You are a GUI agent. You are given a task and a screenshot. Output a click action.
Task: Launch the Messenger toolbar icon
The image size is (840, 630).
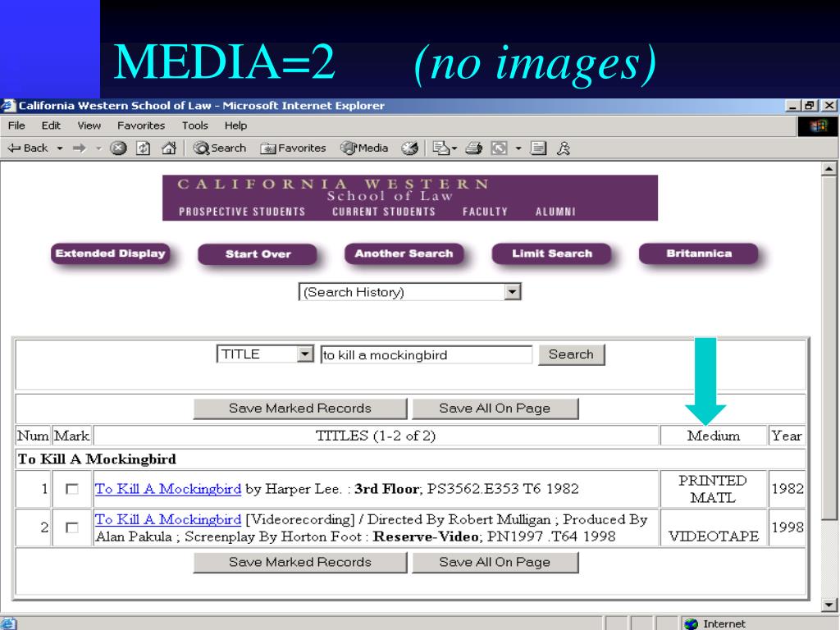pos(563,148)
